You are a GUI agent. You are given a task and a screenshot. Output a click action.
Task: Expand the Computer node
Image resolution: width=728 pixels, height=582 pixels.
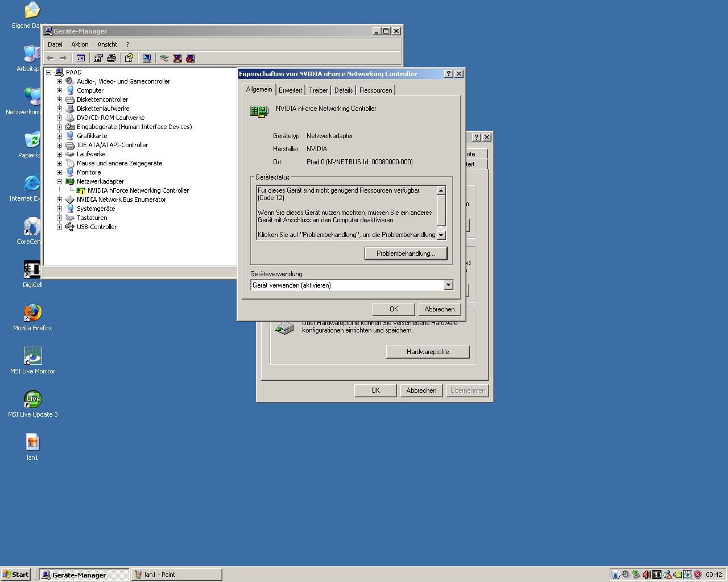click(x=59, y=90)
